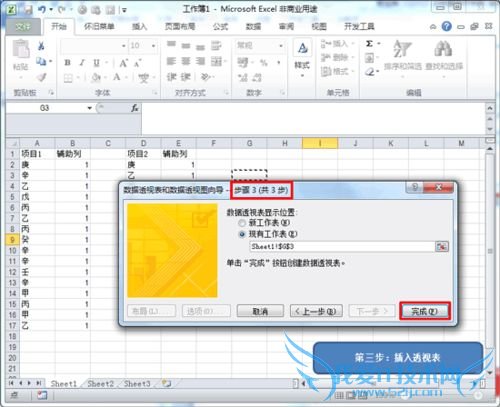Switch to the Formulas ribbon tab
Viewport: 500px width, 407px height.
coord(220,27)
